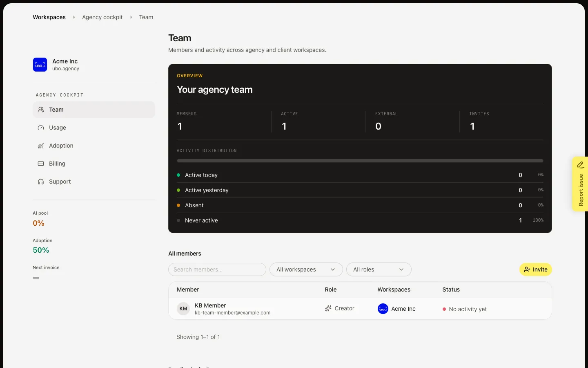Click the AI pool 0% value
Image resolution: width=588 pixels, height=368 pixels.
(38, 223)
